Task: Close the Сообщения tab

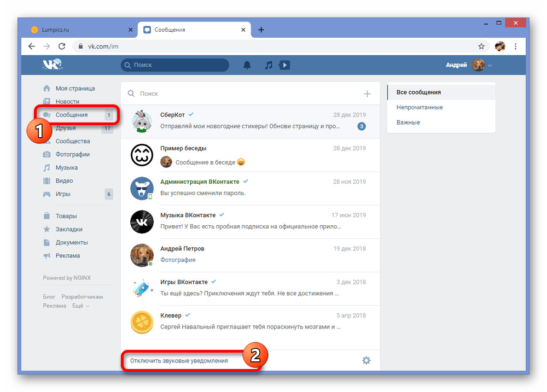Action: 243,30
